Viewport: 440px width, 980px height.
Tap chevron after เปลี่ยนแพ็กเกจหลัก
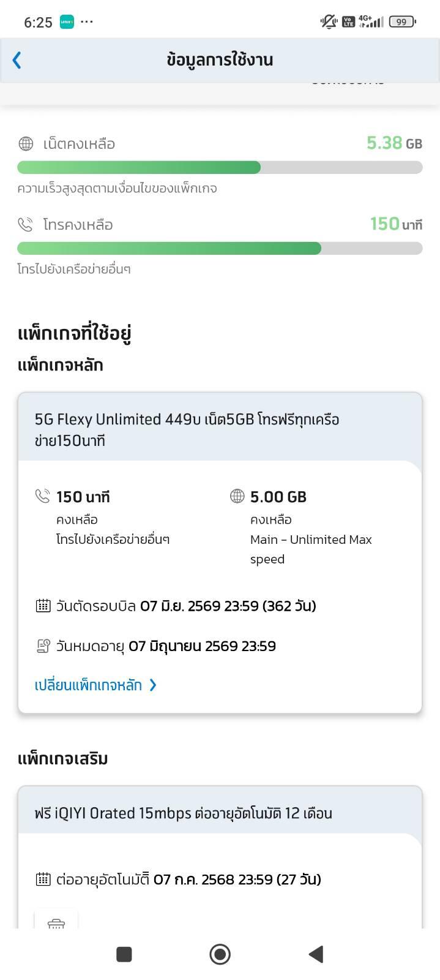pos(153,685)
